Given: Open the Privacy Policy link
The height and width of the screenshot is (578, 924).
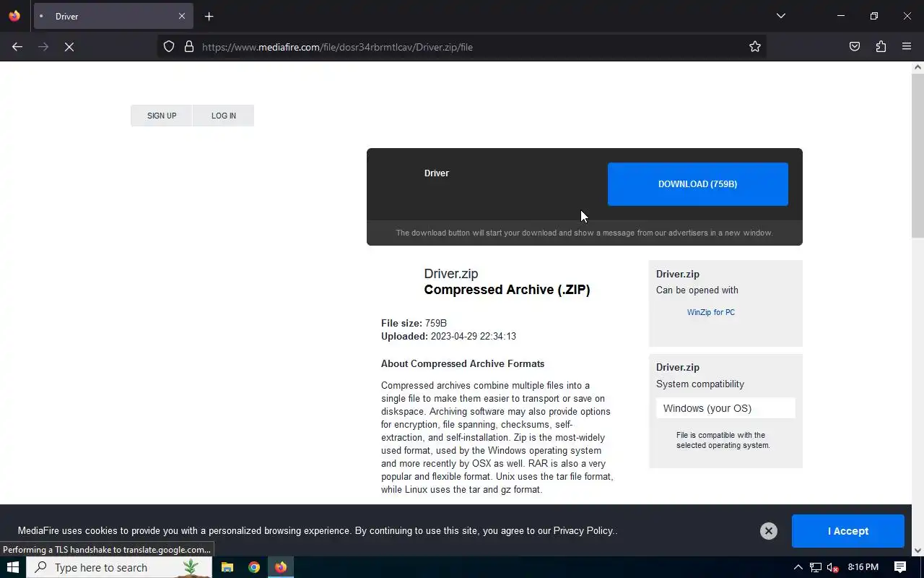Looking at the screenshot, I should tap(583, 530).
